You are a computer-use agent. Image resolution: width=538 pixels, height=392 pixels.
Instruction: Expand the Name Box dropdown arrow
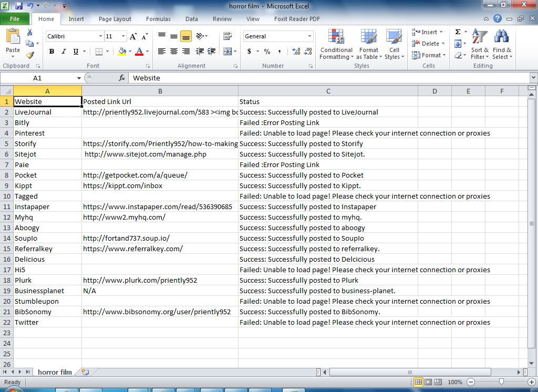click(79, 78)
